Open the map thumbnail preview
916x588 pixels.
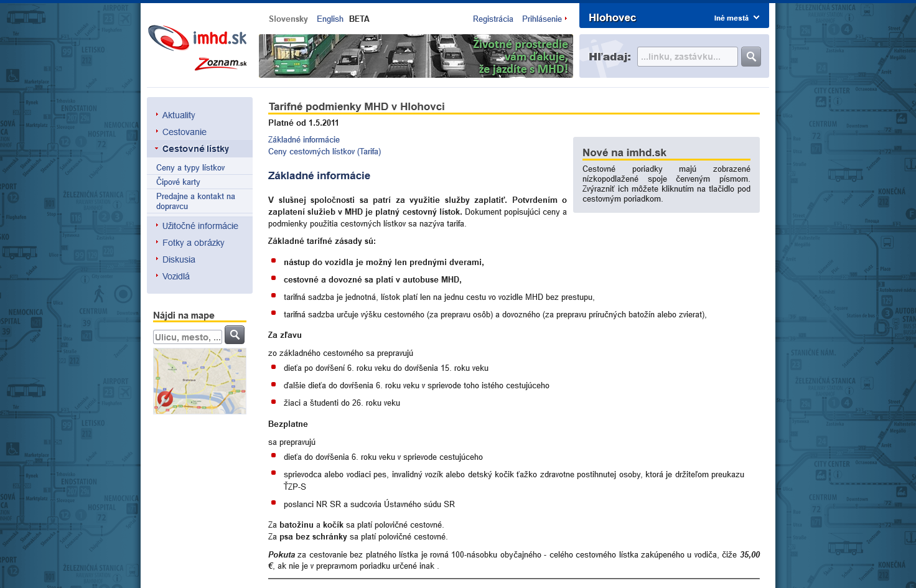coord(200,381)
